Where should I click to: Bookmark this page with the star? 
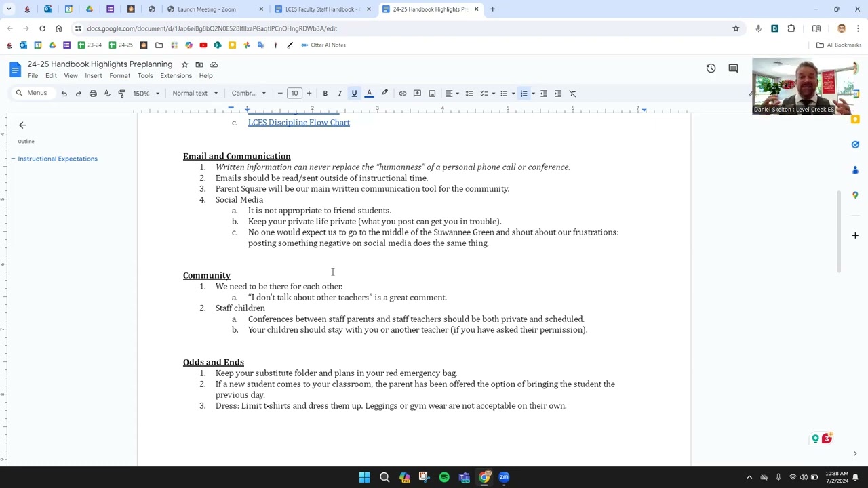pos(736,28)
